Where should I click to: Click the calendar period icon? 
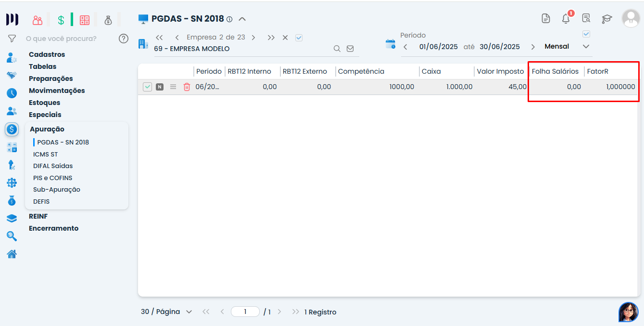[391, 44]
